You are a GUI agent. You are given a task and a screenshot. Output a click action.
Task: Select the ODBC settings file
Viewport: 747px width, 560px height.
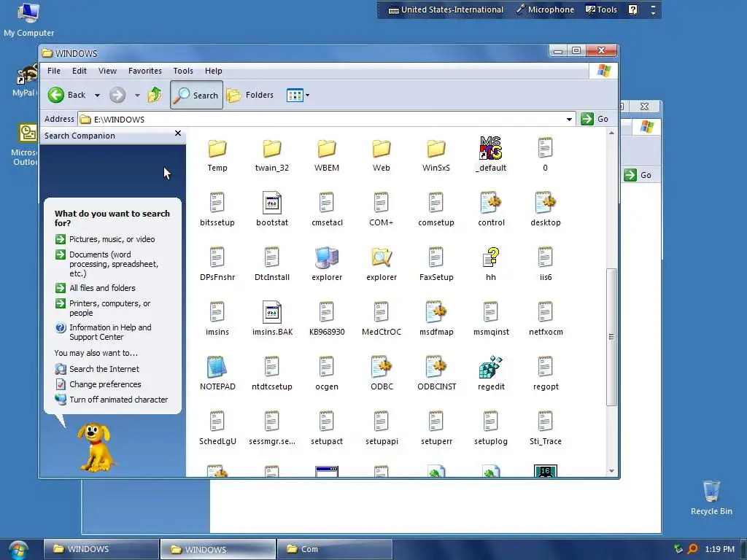tap(382, 374)
